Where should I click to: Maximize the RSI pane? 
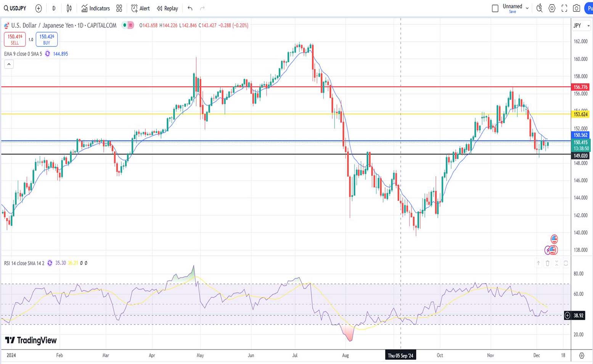[566, 263]
